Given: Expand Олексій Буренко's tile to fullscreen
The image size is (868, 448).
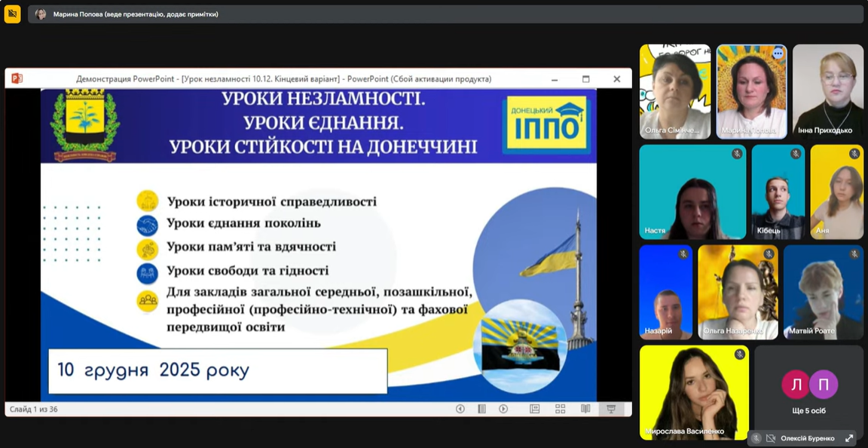Looking at the screenshot, I should coord(849,438).
